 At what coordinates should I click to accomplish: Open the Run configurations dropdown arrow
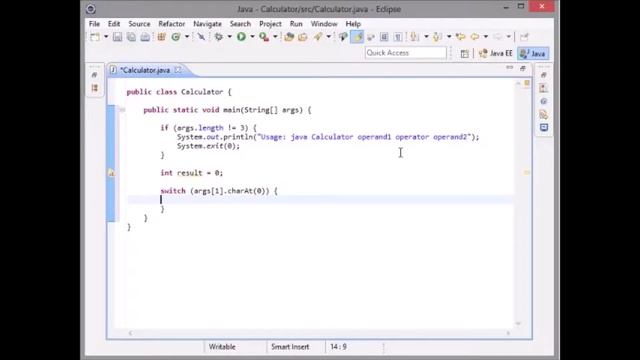[252, 37]
